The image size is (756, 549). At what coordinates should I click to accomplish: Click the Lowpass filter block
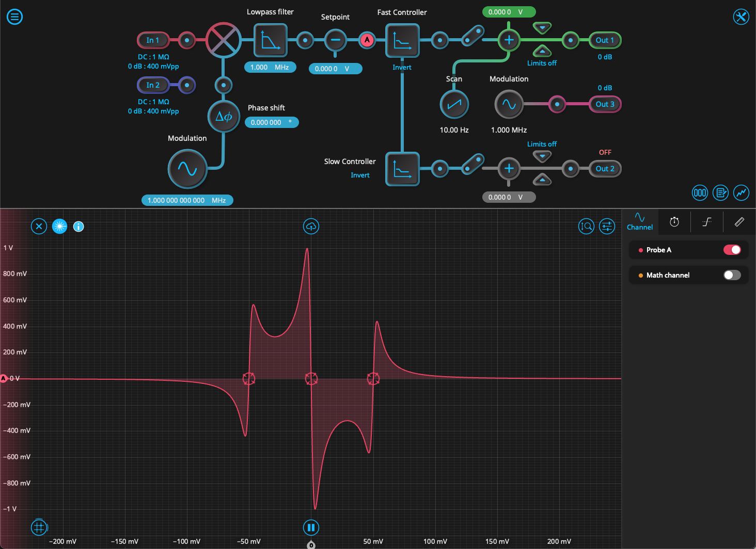[270, 40]
